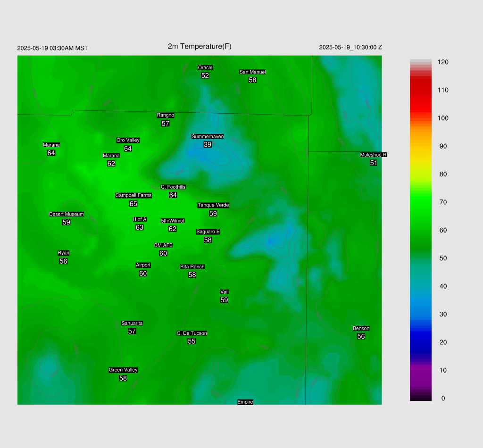This screenshot has height=448, width=483.
Task: Click the Vail station label
Action: point(224,292)
